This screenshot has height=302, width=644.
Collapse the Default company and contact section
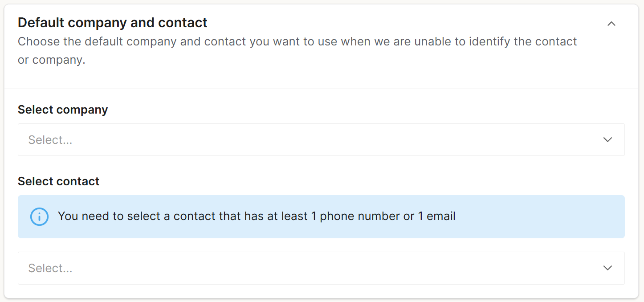click(x=611, y=24)
